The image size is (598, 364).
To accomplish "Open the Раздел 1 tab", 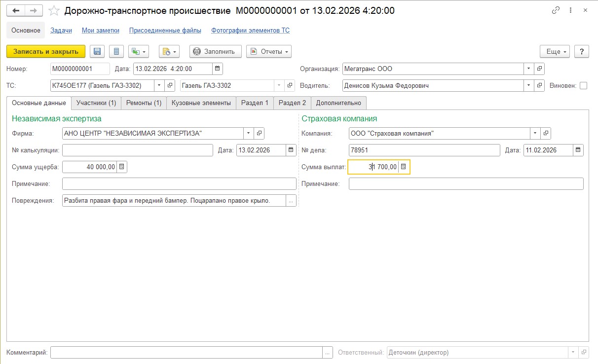I will point(255,103).
